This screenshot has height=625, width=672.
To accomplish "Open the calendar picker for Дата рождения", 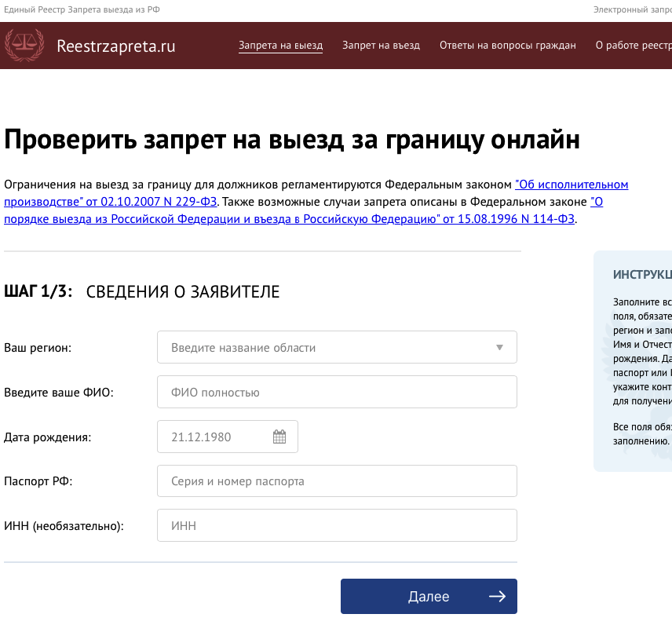I will click(280, 437).
